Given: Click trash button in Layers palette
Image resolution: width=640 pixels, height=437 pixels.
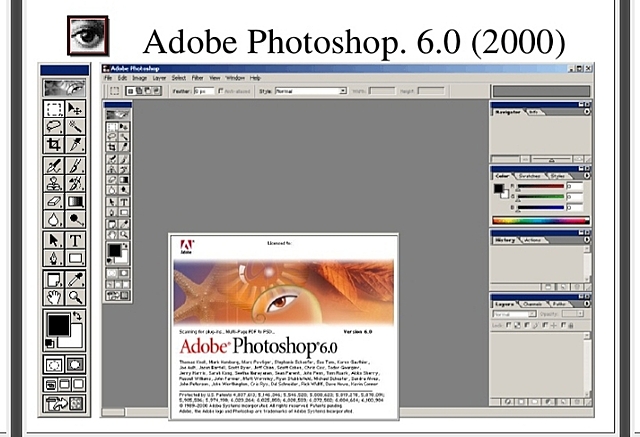Looking at the screenshot, I should tap(577, 402).
